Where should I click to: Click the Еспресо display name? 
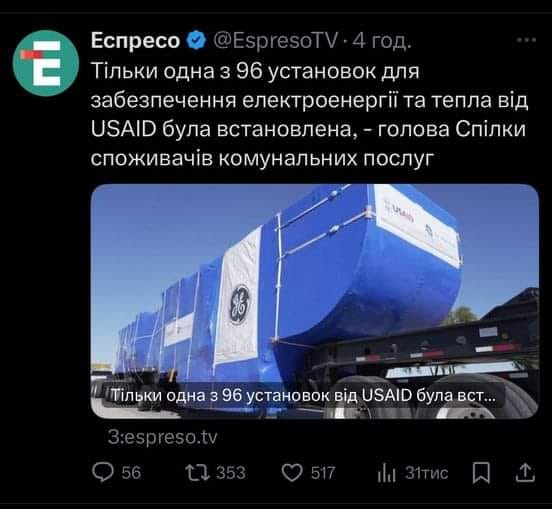(135, 41)
